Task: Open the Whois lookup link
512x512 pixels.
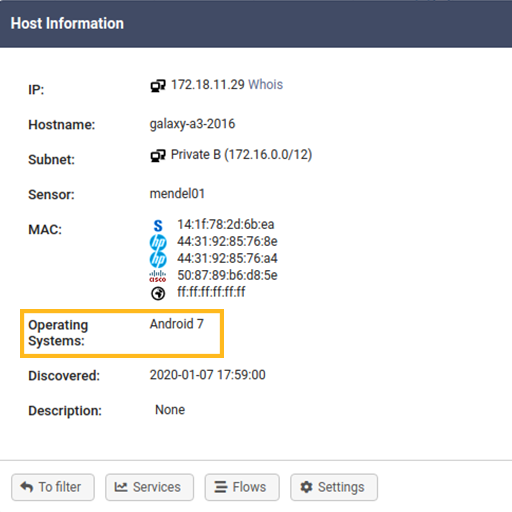Action: click(266, 85)
